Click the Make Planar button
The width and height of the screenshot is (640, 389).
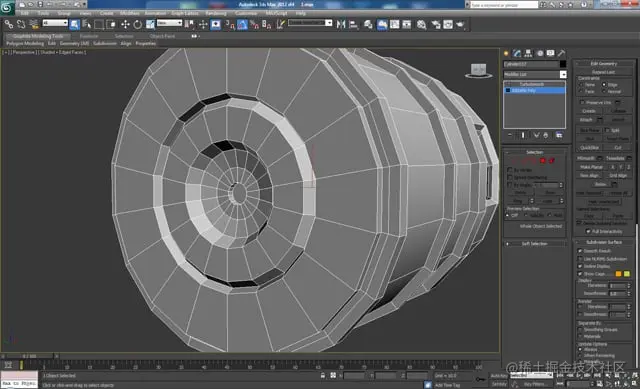591,167
